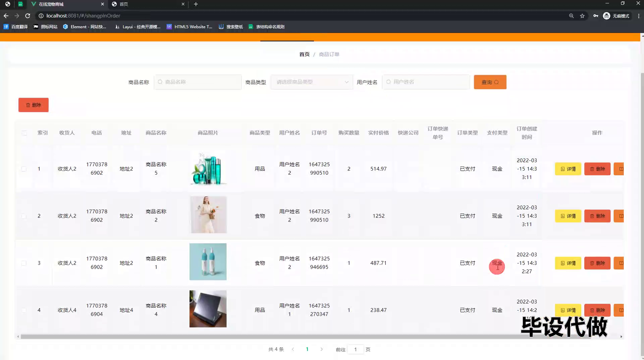Check the checkbox for row 2 order
Image resolution: width=644 pixels, height=360 pixels.
(x=24, y=216)
